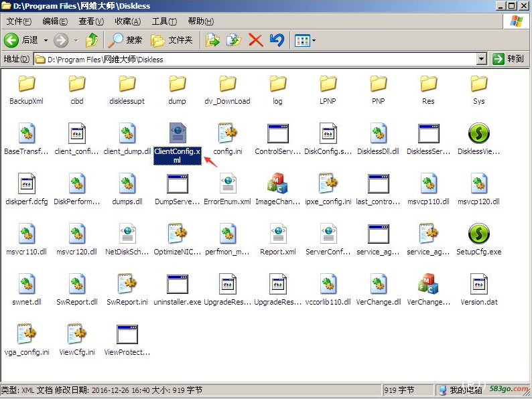The image size is (532, 399).
Task: Open the Tools menu
Action: (x=164, y=21)
